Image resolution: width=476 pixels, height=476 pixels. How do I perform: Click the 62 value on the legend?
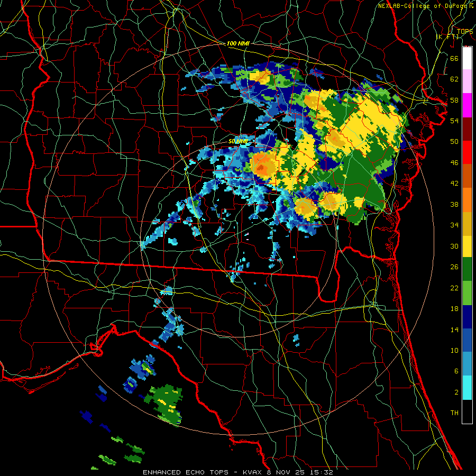[x=454, y=79]
